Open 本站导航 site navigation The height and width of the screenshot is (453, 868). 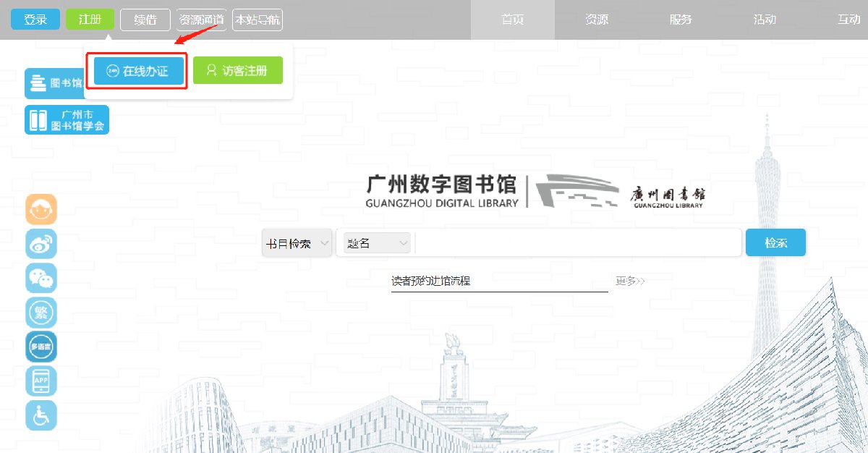pos(258,20)
